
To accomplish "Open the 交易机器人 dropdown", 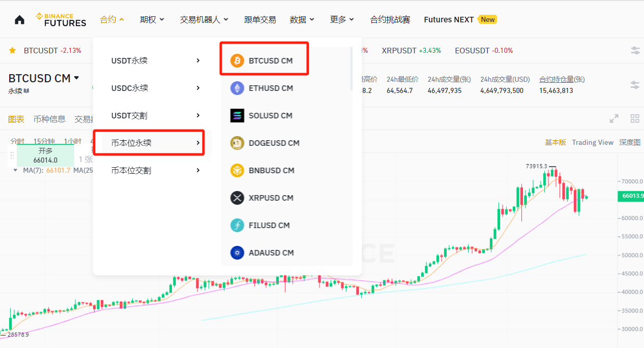I will [x=204, y=19].
